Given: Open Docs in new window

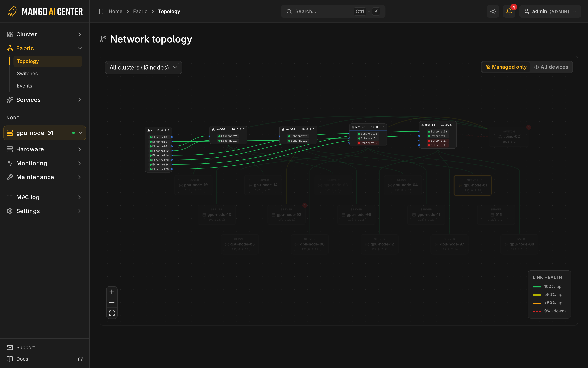Looking at the screenshot, I should pos(45,359).
